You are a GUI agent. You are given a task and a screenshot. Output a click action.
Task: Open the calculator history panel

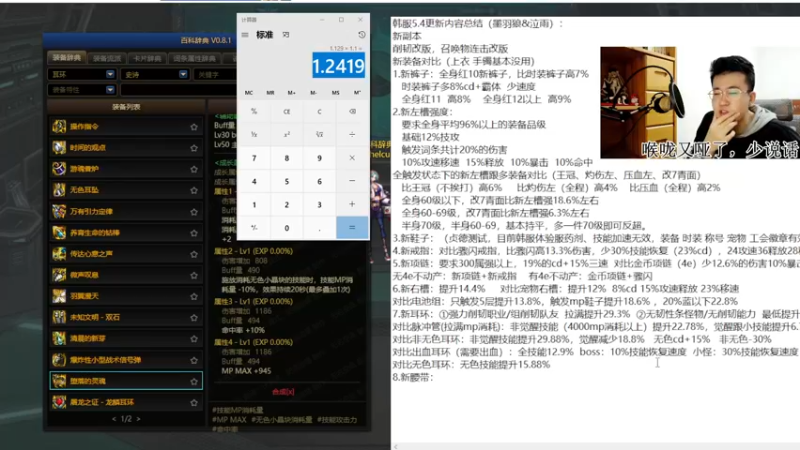pos(362,35)
